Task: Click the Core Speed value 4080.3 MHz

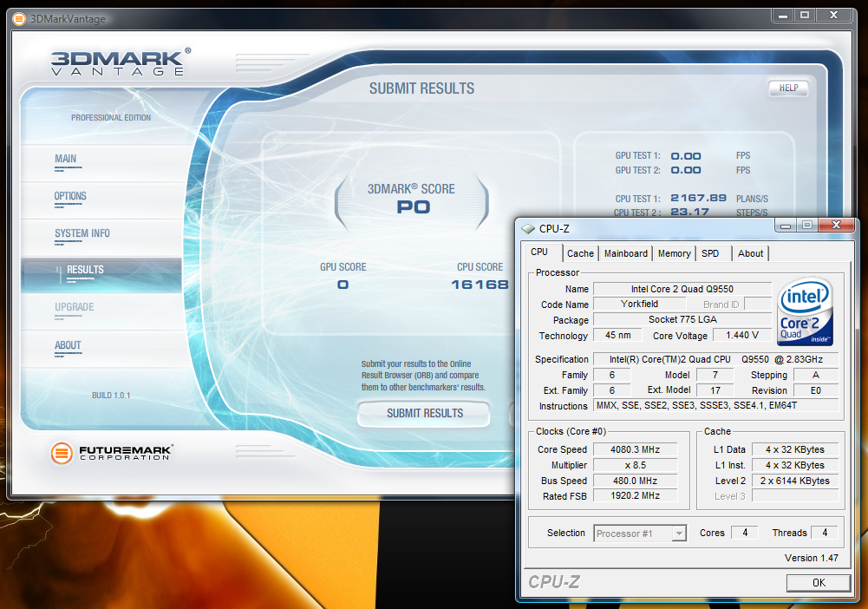Action: [635, 449]
